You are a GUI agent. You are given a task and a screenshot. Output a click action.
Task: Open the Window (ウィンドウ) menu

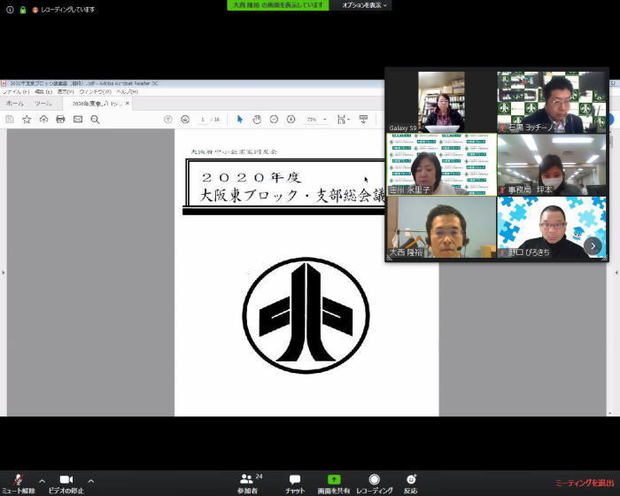(95, 92)
